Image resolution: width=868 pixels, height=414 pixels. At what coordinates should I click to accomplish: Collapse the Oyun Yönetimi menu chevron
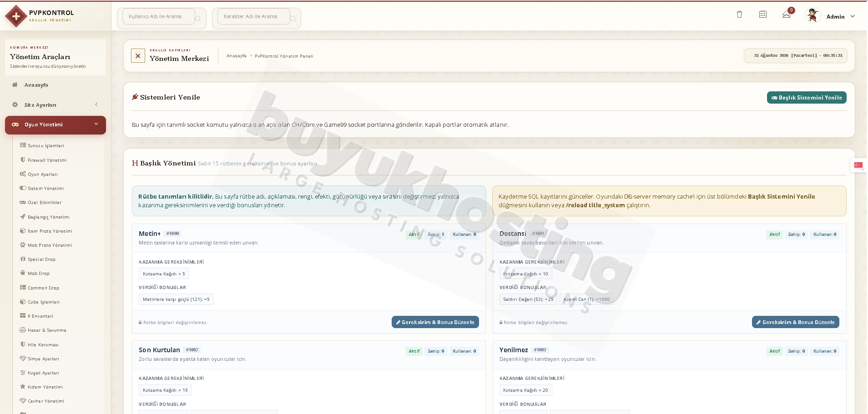(96, 124)
